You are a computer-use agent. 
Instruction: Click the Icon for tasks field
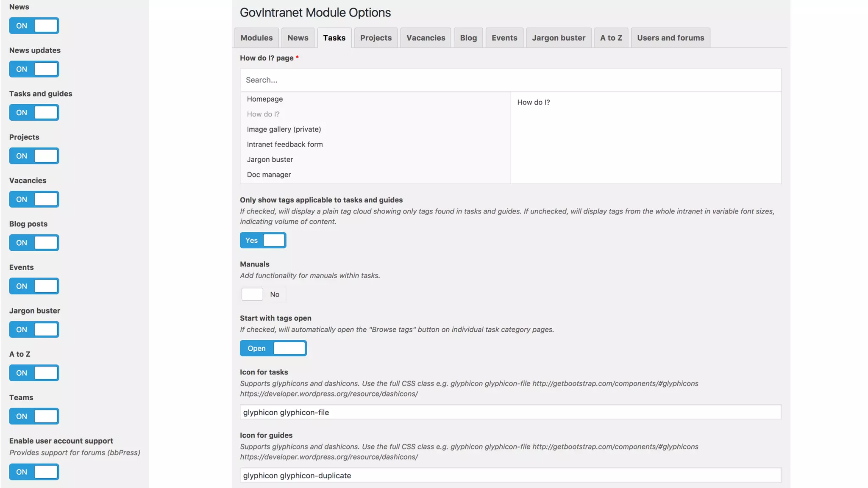point(510,412)
